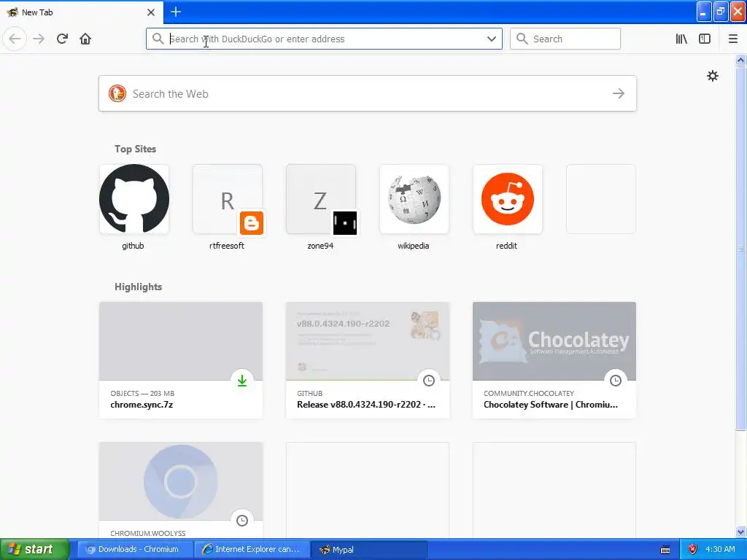Viewport: 747px width, 560px height.
Task: Click the history clock icon on GitHub card
Action: pos(429,381)
